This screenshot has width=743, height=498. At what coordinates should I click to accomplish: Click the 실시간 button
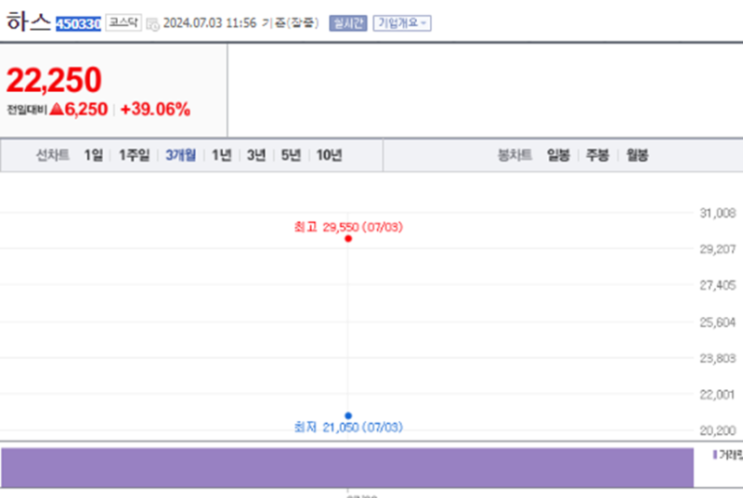click(348, 23)
